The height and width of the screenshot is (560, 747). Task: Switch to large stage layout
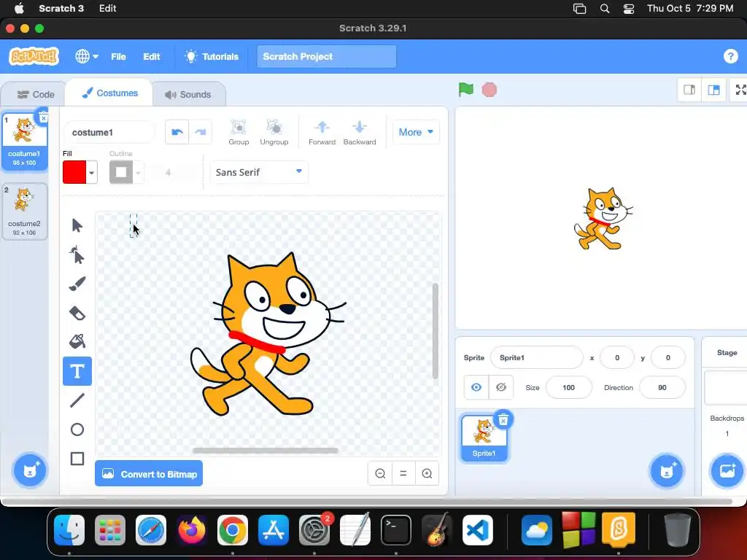713,90
